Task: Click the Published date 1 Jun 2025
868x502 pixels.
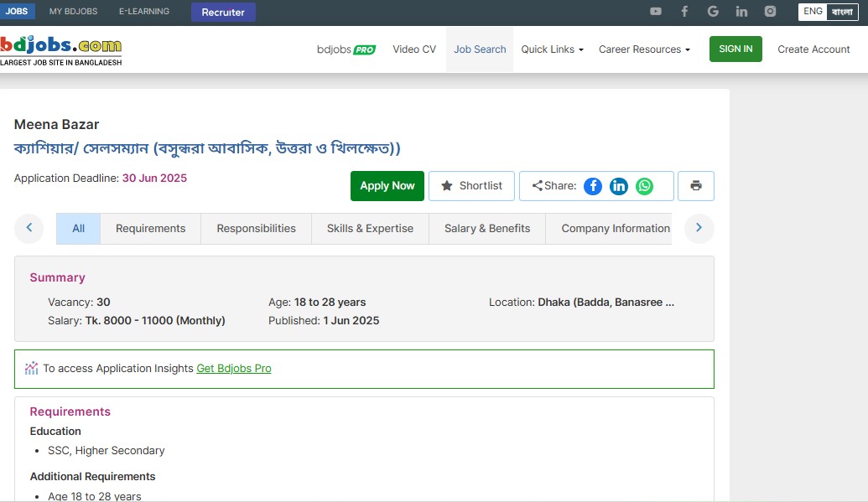Action: click(351, 320)
